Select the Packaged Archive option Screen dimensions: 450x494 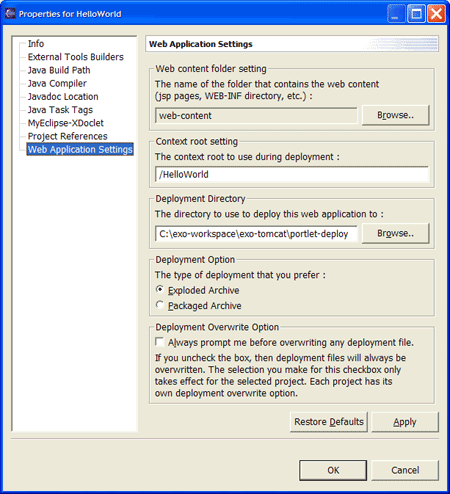point(199,306)
